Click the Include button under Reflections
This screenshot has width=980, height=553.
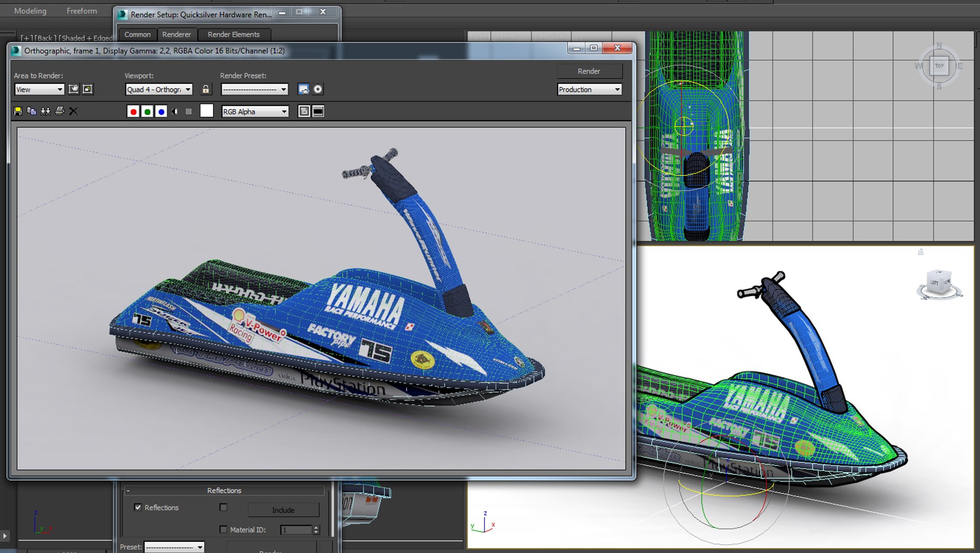tap(283, 510)
